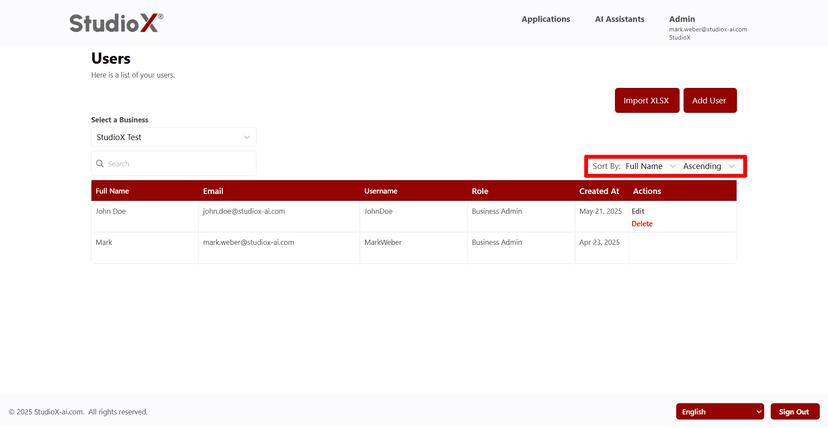Open the Sort By Full Name dropdown
Image resolution: width=828 pixels, height=428 pixels.
(x=650, y=166)
